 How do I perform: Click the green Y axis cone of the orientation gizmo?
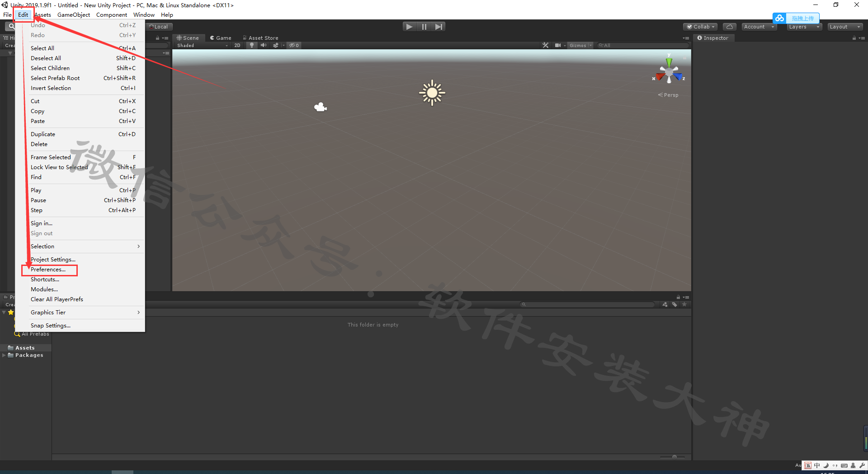click(669, 62)
